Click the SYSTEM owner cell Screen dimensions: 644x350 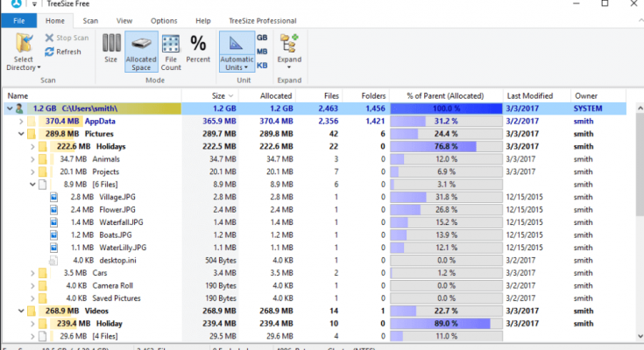[x=588, y=108]
